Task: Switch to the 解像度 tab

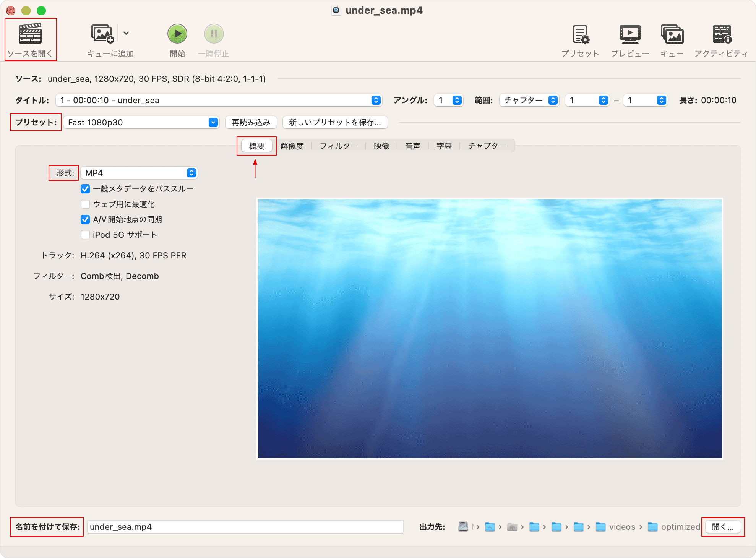Action: (x=292, y=146)
